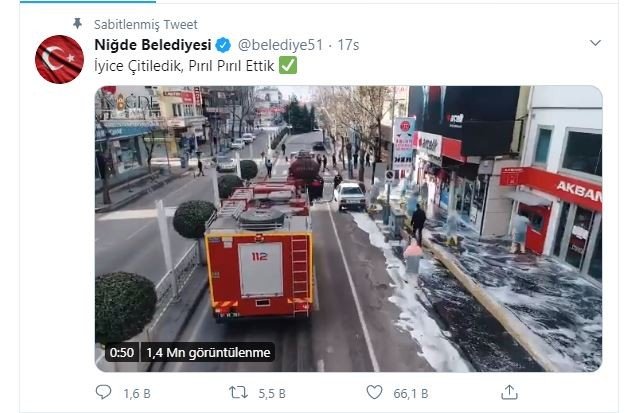Image resolution: width=631 pixels, height=413 pixels.
Task: Click the pinned tweet pin icon
Action: tap(77, 23)
